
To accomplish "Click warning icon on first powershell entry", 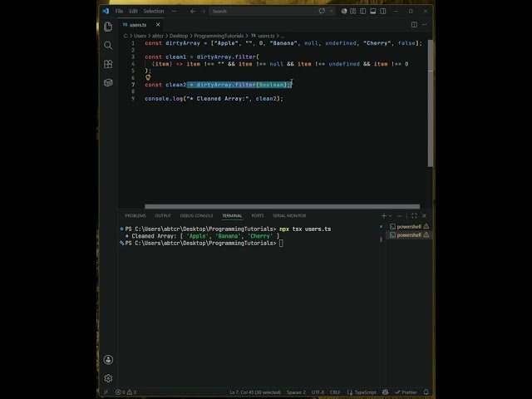I will pyautogui.click(x=426, y=226).
